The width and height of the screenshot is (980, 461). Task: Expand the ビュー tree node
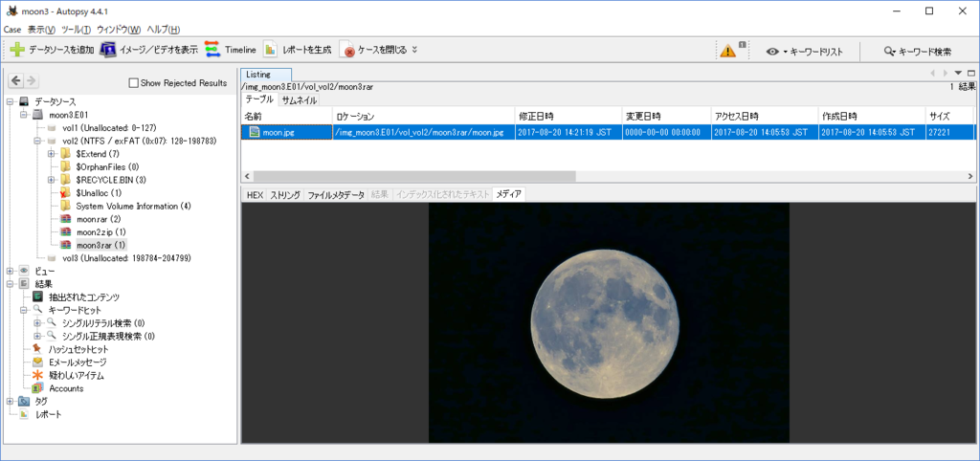[x=10, y=271]
